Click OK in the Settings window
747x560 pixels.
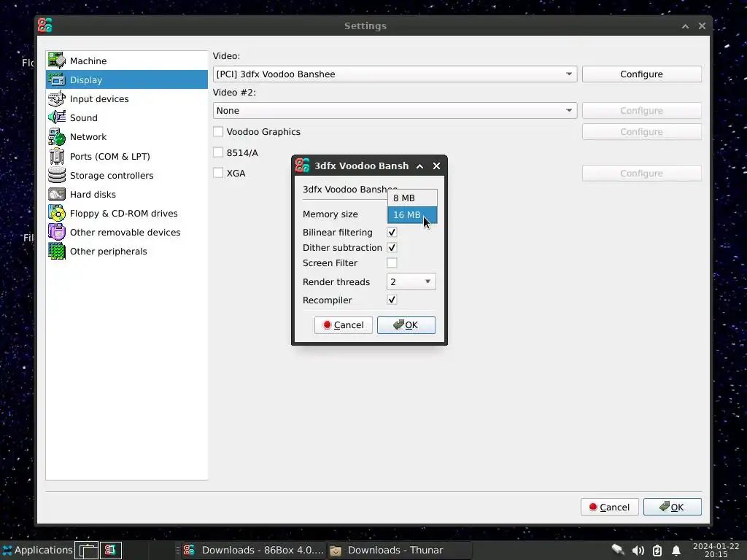pyautogui.click(x=672, y=507)
